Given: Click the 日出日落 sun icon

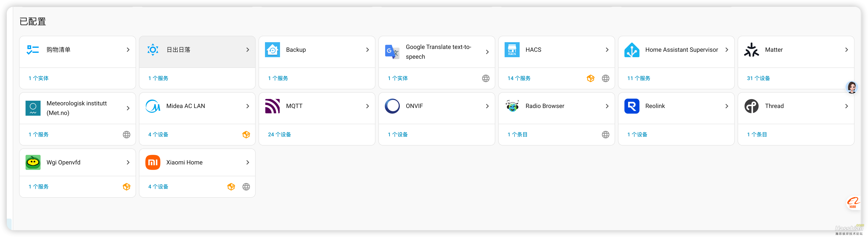Looking at the screenshot, I should 153,50.
